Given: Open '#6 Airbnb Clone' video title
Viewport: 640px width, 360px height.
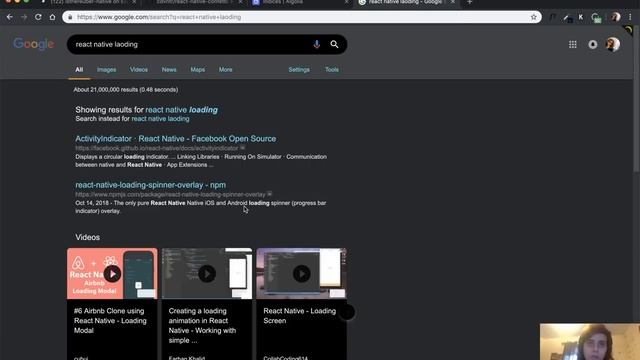Looking at the screenshot, I should (110, 321).
